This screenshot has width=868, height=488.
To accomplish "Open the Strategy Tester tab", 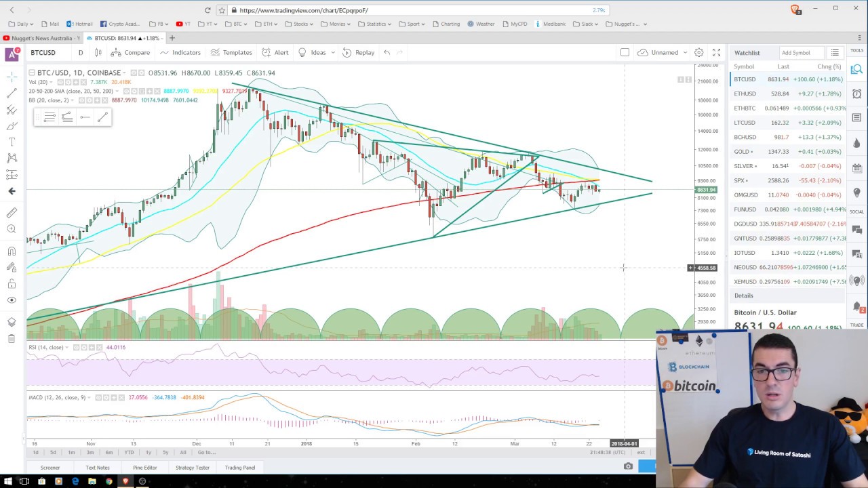I will click(193, 468).
